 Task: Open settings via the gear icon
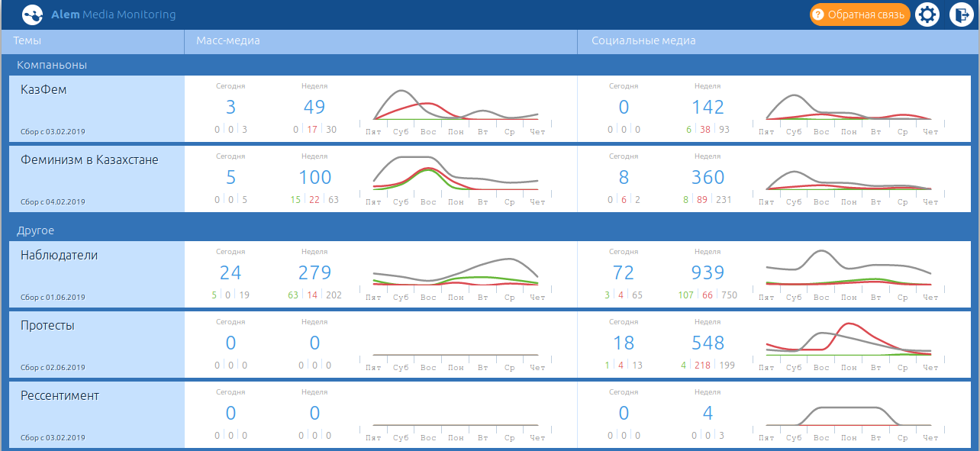click(927, 14)
